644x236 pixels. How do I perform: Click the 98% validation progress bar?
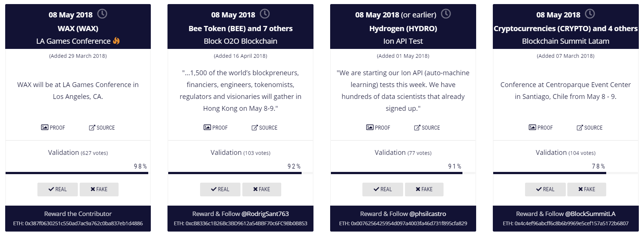[x=77, y=173]
